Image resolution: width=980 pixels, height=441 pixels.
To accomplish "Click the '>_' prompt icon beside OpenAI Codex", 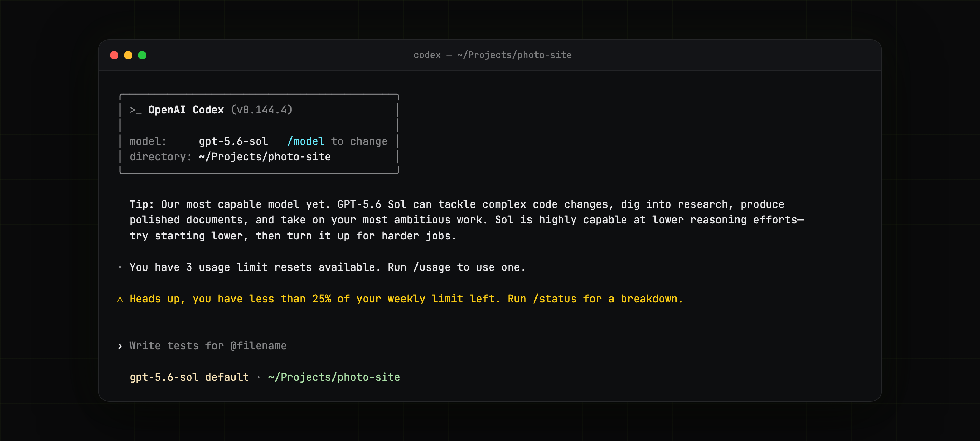I will coord(135,110).
